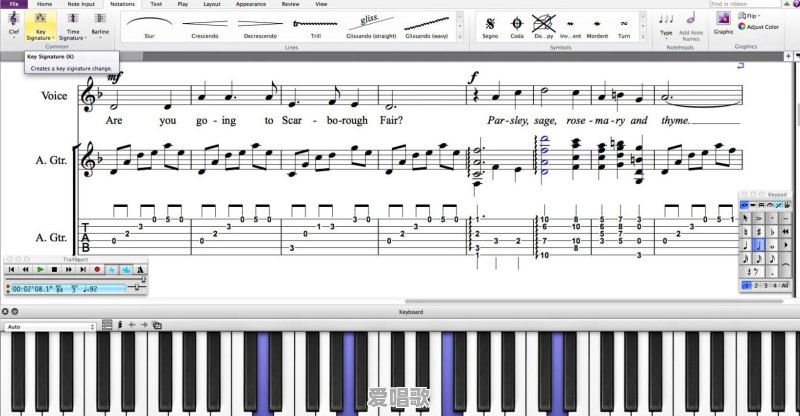Insert the Mordent symbol

pyautogui.click(x=597, y=27)
